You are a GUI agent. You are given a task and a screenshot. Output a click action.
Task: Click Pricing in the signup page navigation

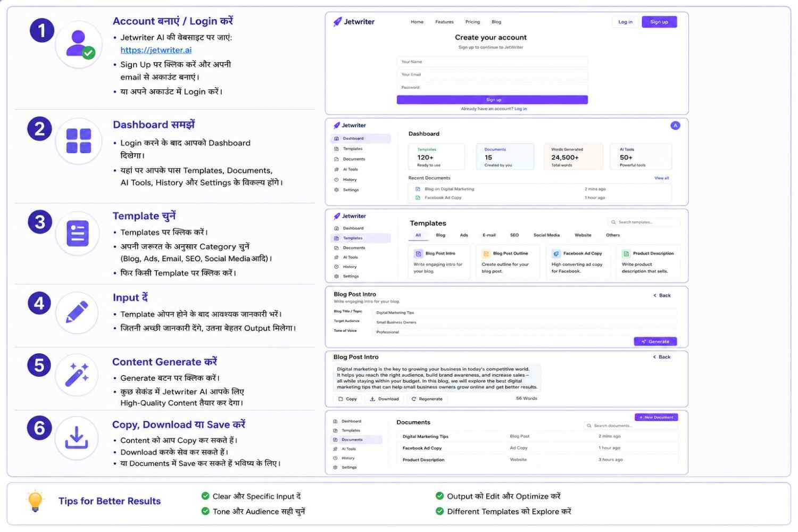pos(472,22)
